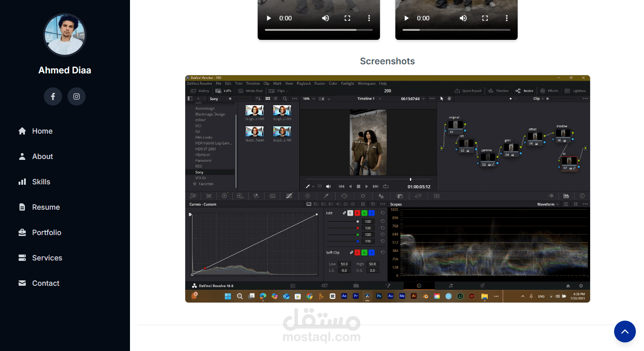This screenshot has height=351, width=644.
Task: Open the Services section
Action: pos(40,258)
